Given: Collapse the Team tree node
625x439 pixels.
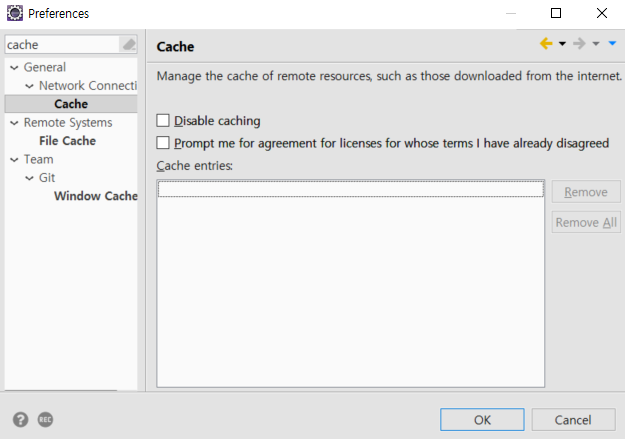Looking at the screenshot, I should pyautogui.click(x=14, y=159).
